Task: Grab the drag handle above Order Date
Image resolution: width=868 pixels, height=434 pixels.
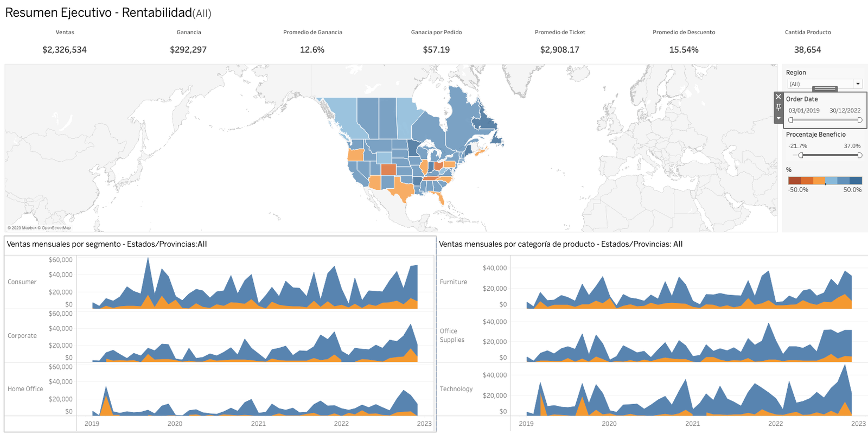Action: [x=825, y=89]
